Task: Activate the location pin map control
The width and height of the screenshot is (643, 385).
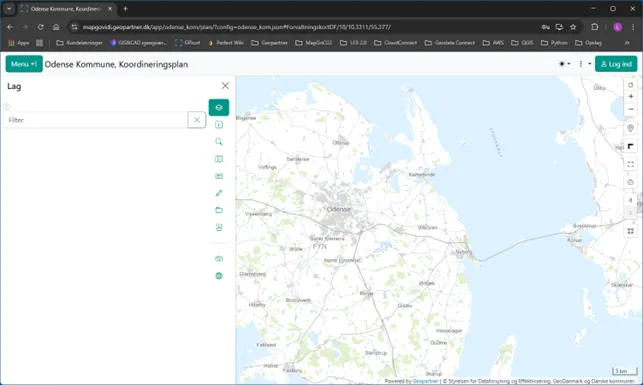Action: pos(630,128)
